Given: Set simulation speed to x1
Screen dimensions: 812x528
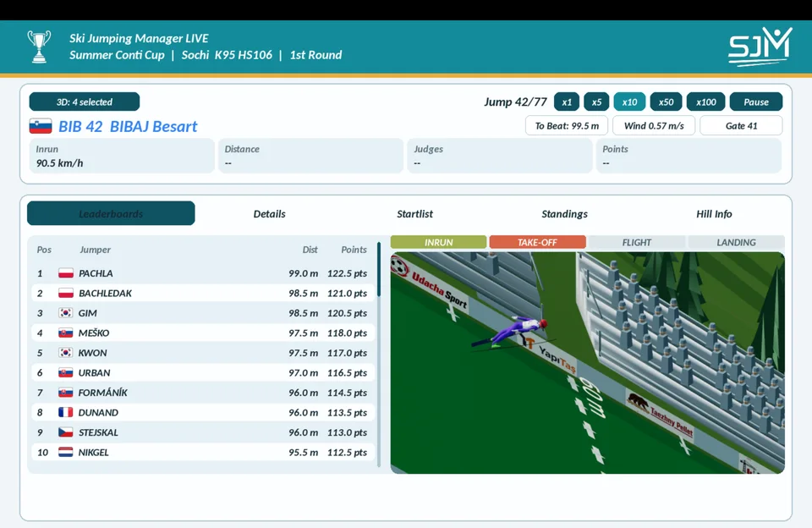Looking at the screenshot, I should 567,102.
